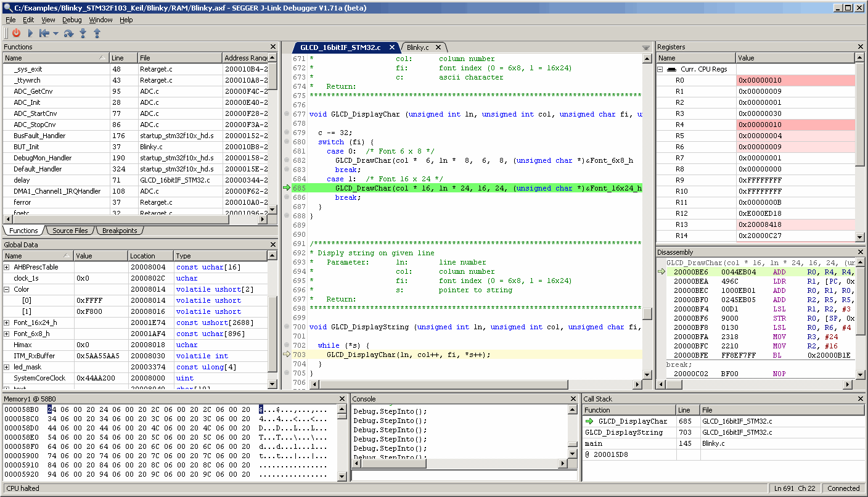868x497 pixels.
Task: Close the Global Data panel
Action: [x=273, y=245]
